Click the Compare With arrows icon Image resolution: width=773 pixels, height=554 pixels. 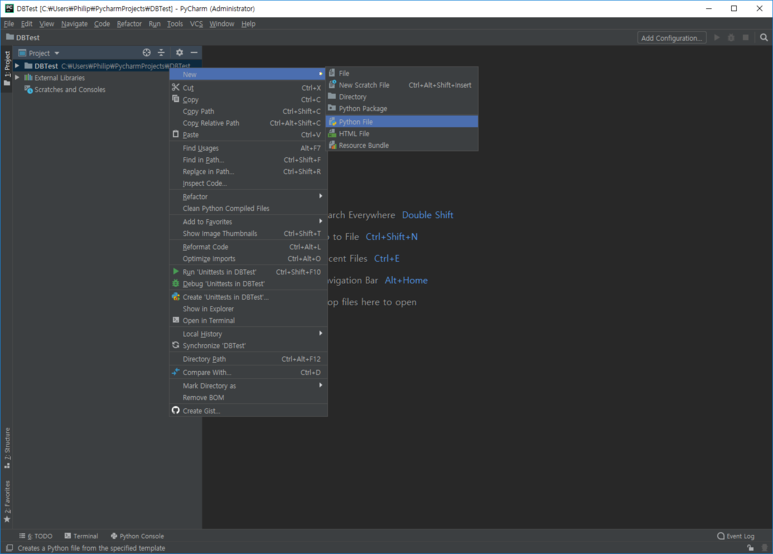coord(176,372)
